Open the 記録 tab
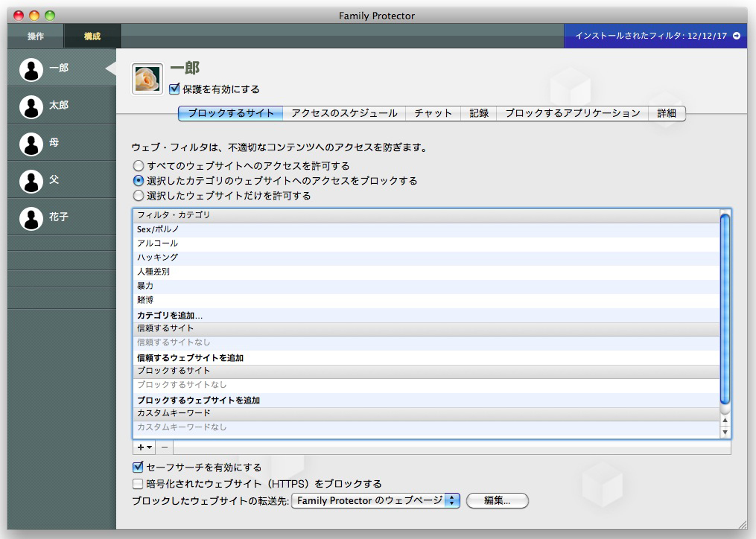The image size is (756, 539). 479,113
